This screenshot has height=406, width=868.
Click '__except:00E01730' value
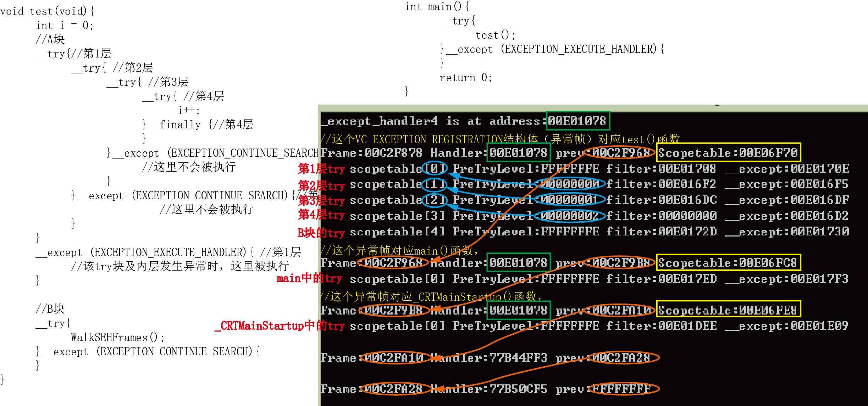click(787, 232)
